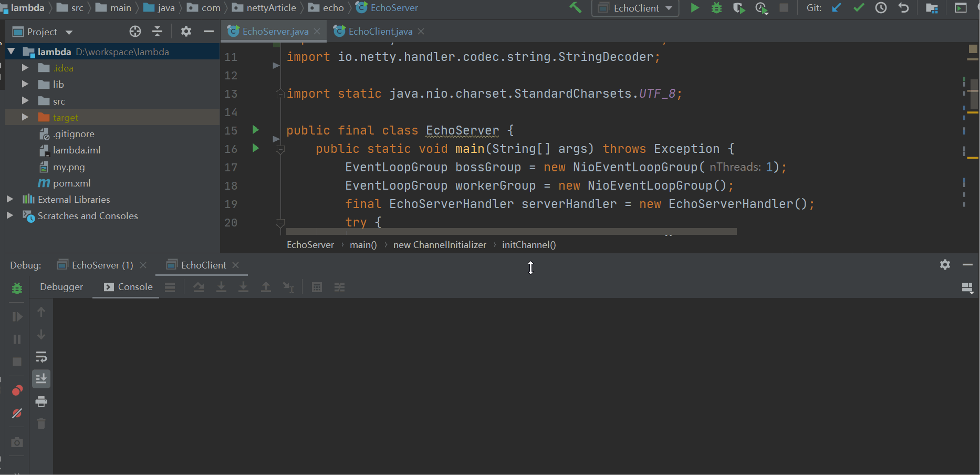Toggle Mute Breakpoints in the debug sidebar

(x=17, y=414)
